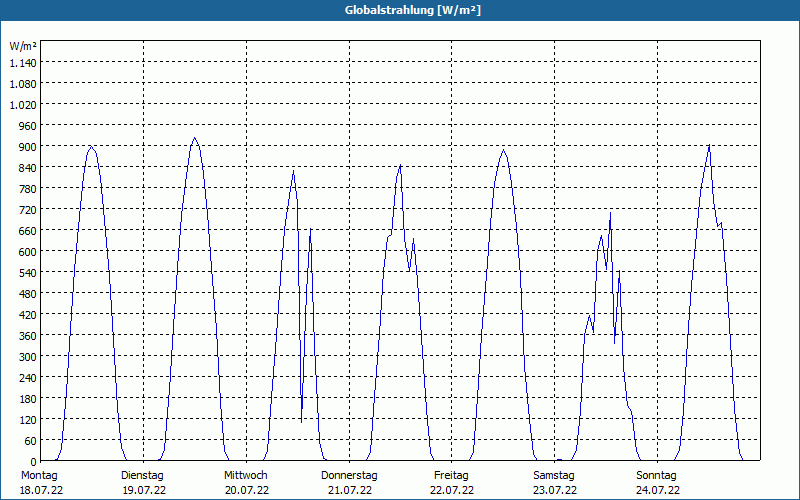Click the 300 y-axis label
The image size is (800, 500).
28,357
